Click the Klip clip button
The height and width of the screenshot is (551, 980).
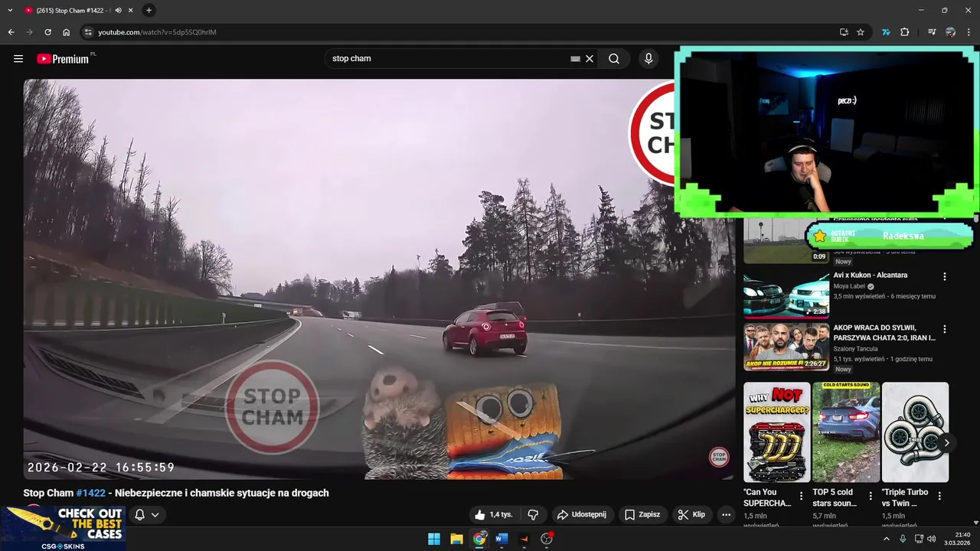[x=691, y=515]
